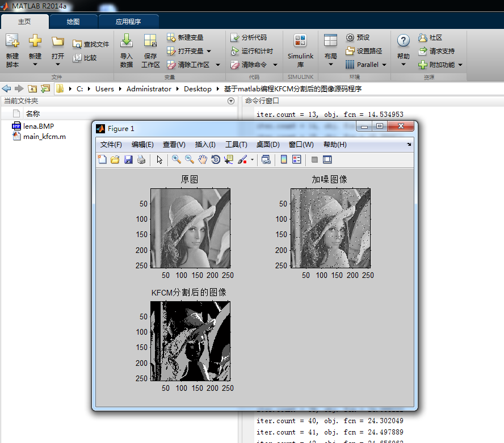The image size is (504, 443).
Task: Expand Clear Workspace (清除工作区) dropdown
Action: (218, 65)
